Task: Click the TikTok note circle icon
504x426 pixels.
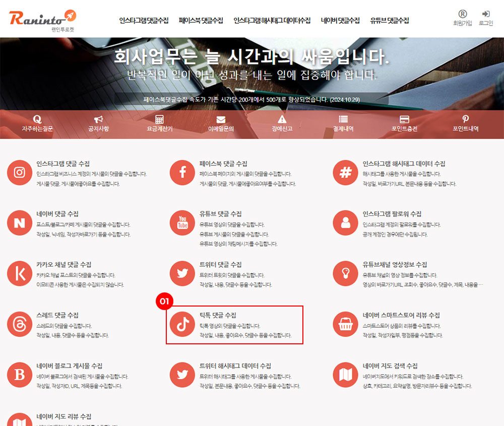Action: click(x=182, y=324)
